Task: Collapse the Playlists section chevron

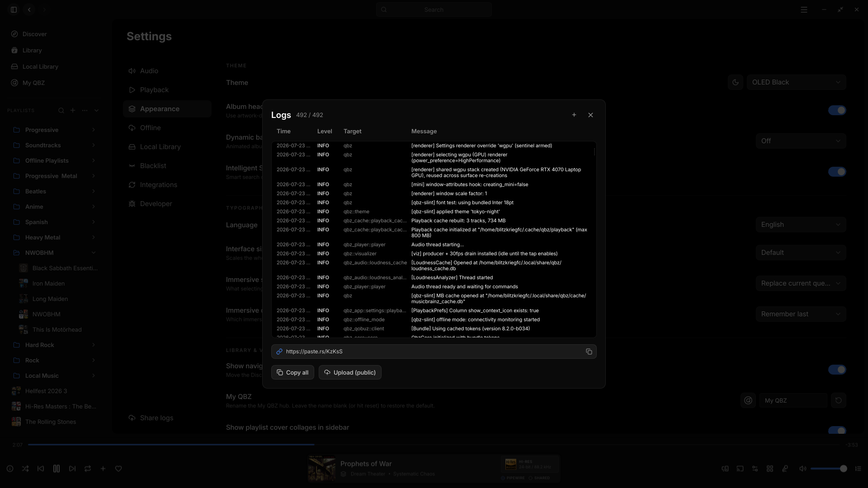Action: click(96, 110)
